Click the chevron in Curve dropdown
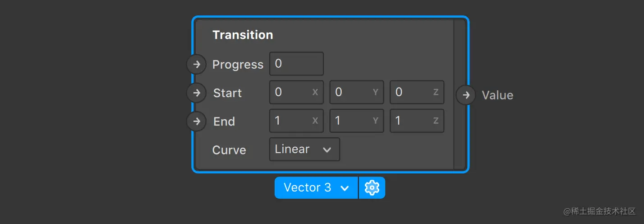This screenshot has height=224, width=644. point(327,150)
